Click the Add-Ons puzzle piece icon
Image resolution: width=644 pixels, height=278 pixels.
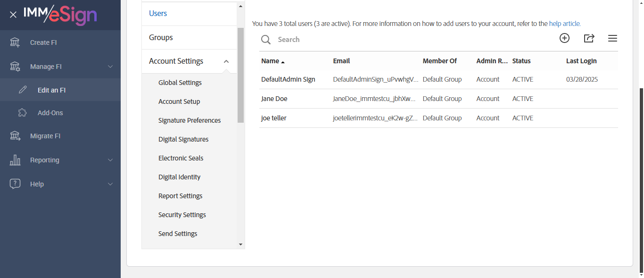pos(22,113)
